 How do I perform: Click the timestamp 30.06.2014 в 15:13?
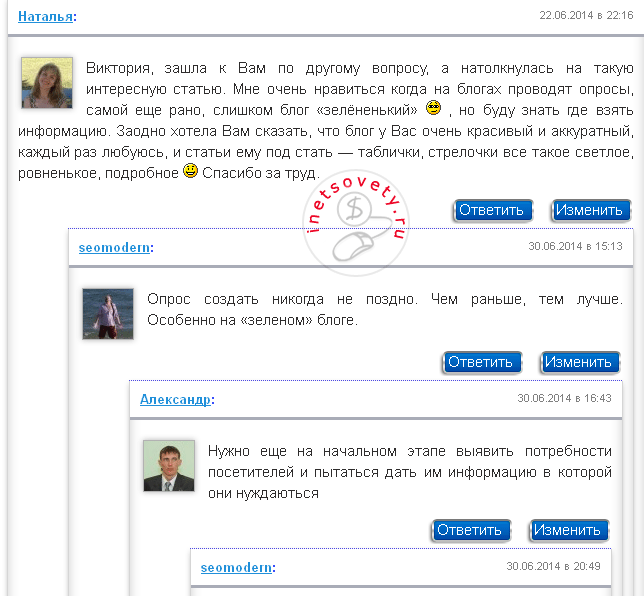(575, 246)
